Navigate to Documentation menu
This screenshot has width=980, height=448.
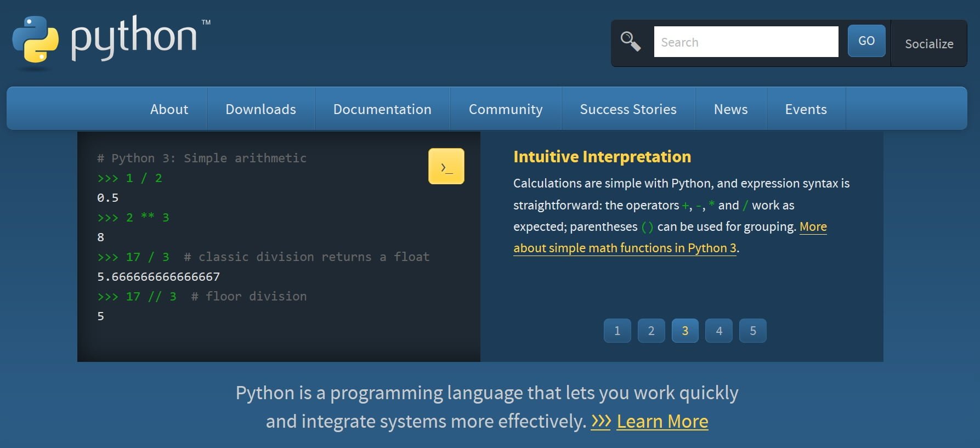pyautogui.click(x=382, y=109)
